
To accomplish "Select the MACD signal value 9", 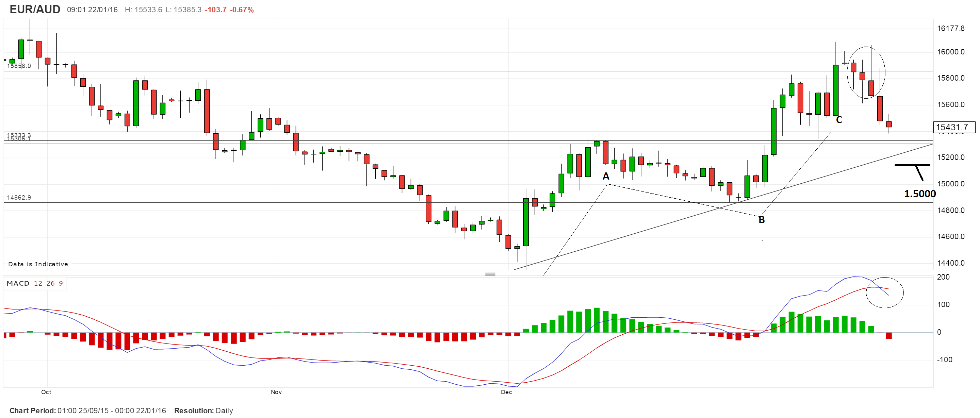I will coord(61,283).
